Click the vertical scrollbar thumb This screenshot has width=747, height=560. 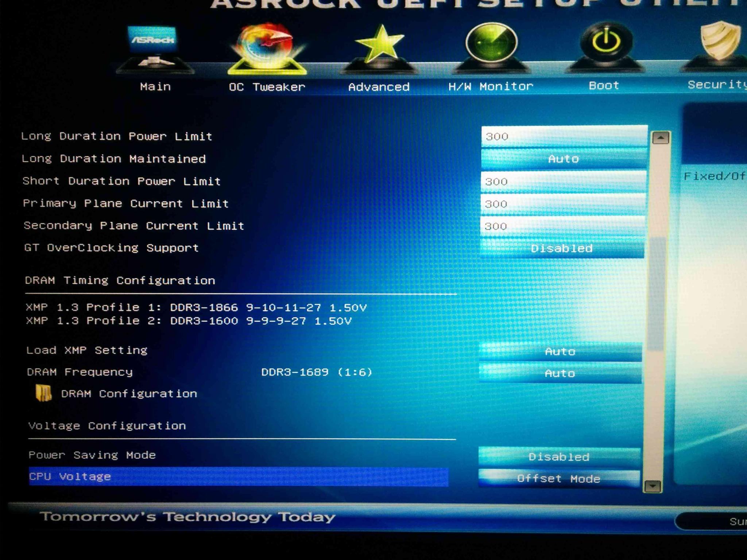658,293
